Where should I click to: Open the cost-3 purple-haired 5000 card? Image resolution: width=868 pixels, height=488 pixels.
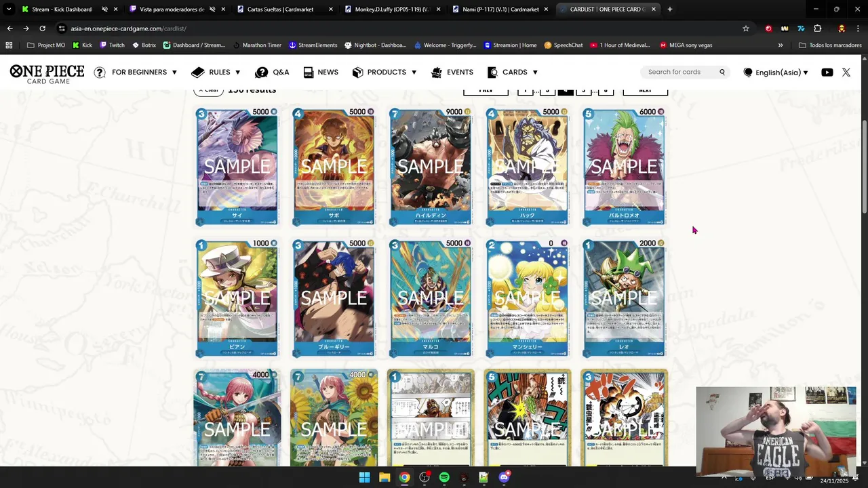click(237, 167)
